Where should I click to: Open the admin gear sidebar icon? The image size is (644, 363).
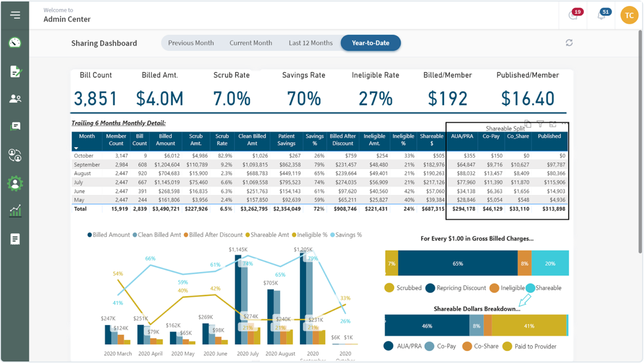(15, 184)
